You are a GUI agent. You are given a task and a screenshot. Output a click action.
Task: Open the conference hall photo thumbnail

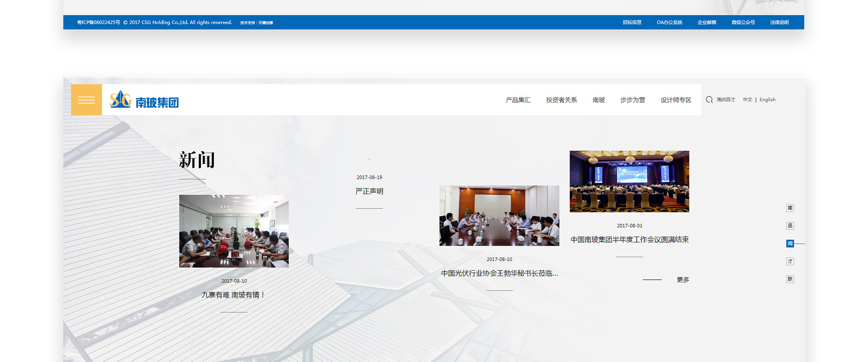(629, 181)
